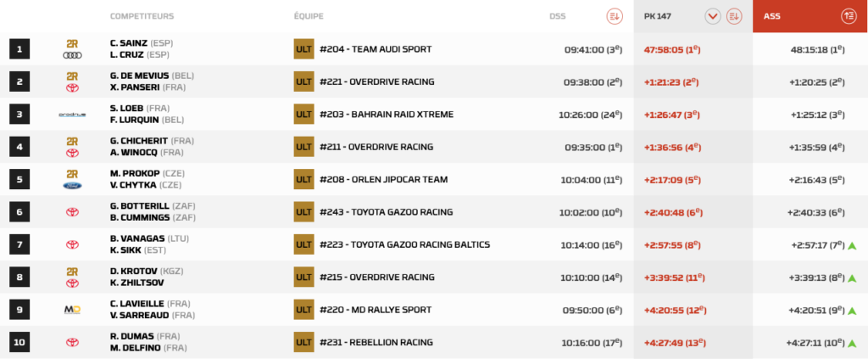Click position number 10 badge
This screenshot has width=868, height=359.
tap(19, 342)
